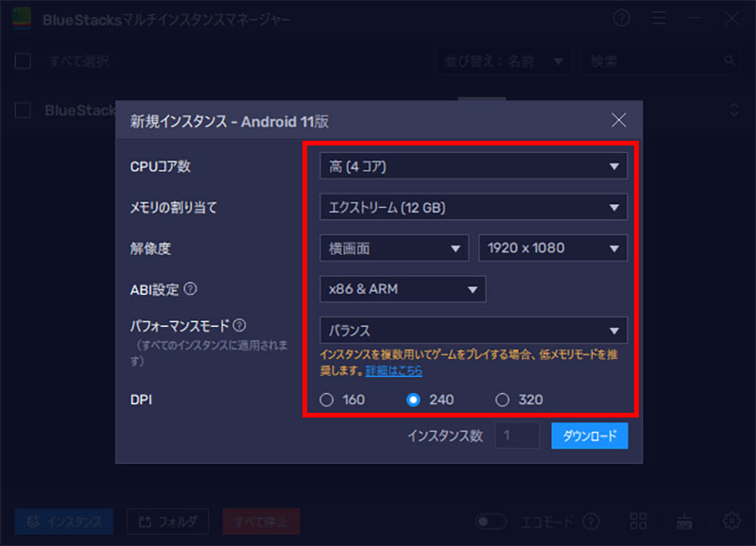Click the arrange instances grid icon

click(x=638, y=520)
